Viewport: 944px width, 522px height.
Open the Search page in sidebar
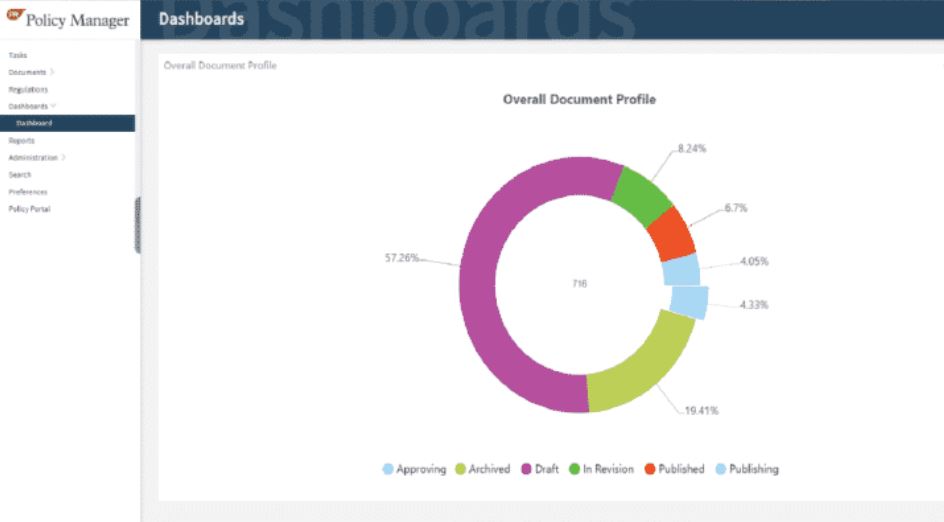tap(19, 175)
